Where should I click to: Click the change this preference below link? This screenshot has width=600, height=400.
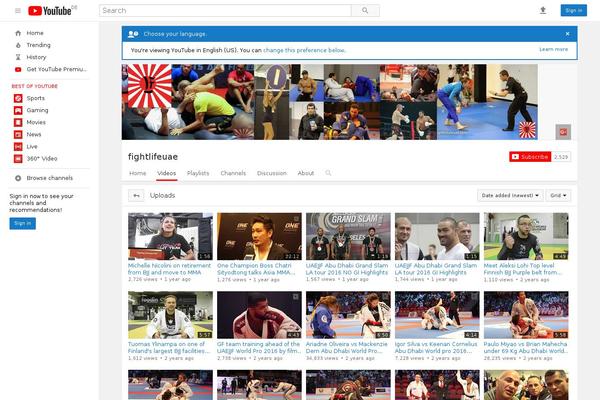304,50
